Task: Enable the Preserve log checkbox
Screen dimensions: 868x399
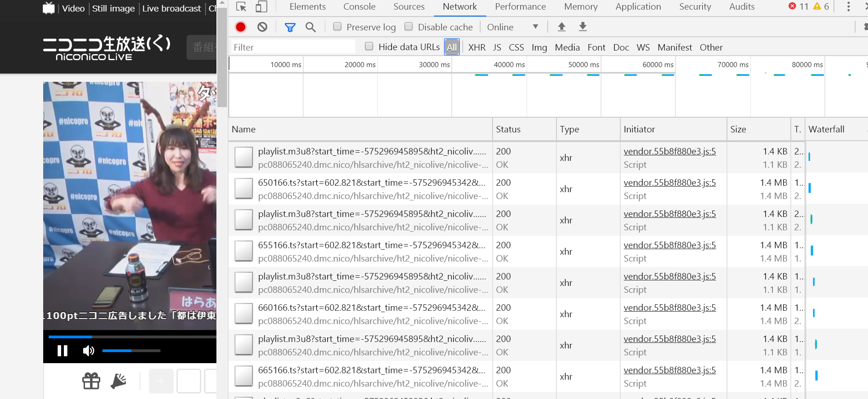Action: point(337,27)
